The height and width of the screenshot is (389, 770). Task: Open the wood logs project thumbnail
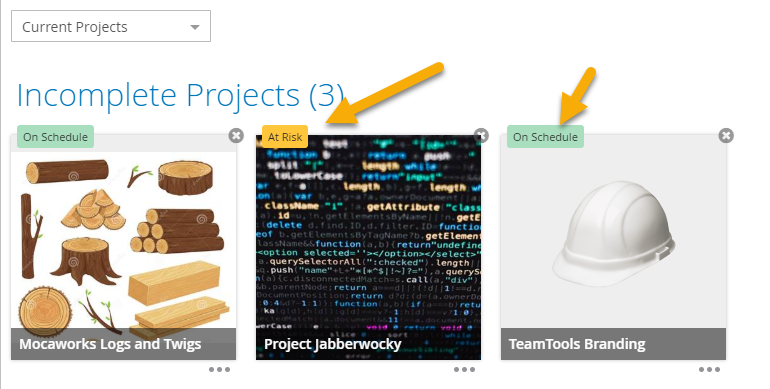[x=123, y=241]
